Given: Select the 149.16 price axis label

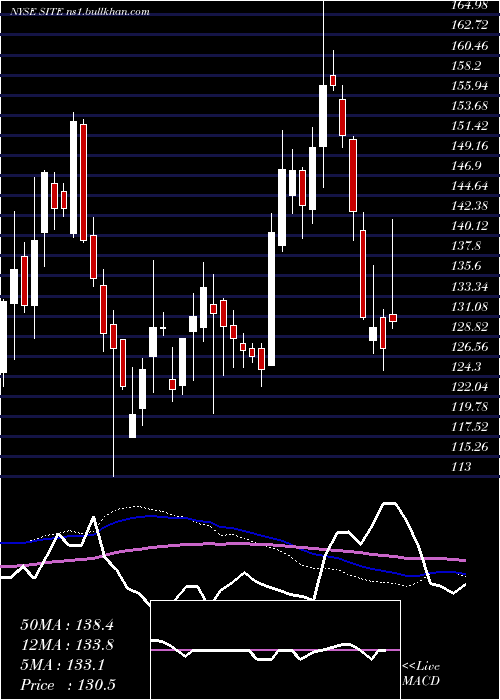Looking at the screenshot, I should pyautogui.click(x=470, y=146).
